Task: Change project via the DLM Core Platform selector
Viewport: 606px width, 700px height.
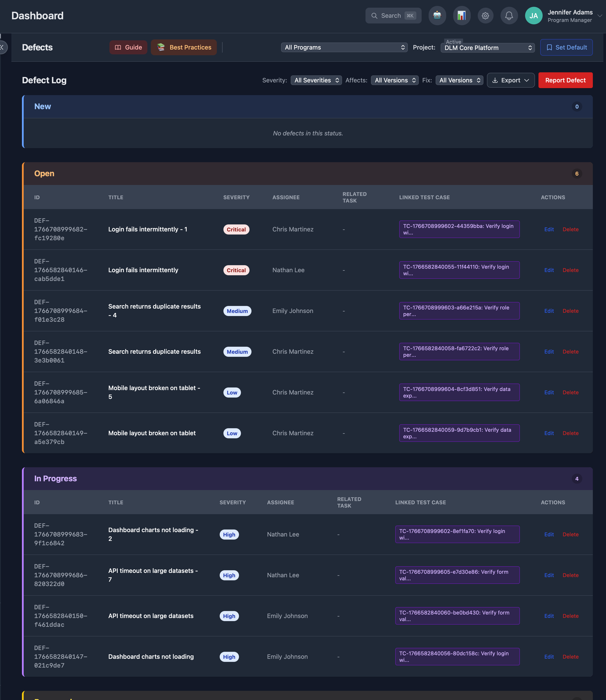Action: 487,48
